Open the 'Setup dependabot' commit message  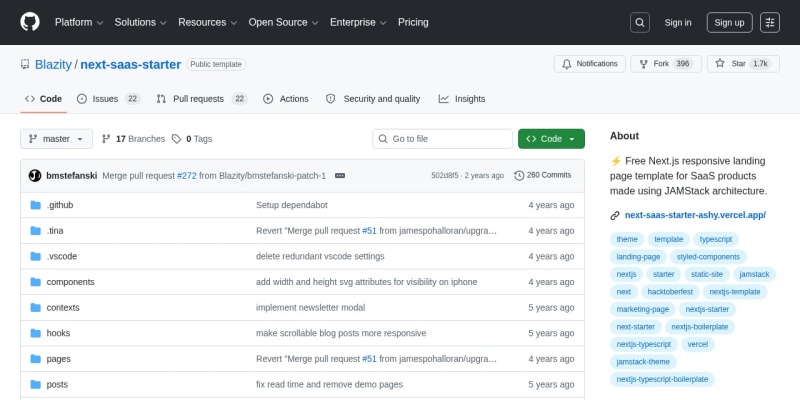click(x=292, y=205)
